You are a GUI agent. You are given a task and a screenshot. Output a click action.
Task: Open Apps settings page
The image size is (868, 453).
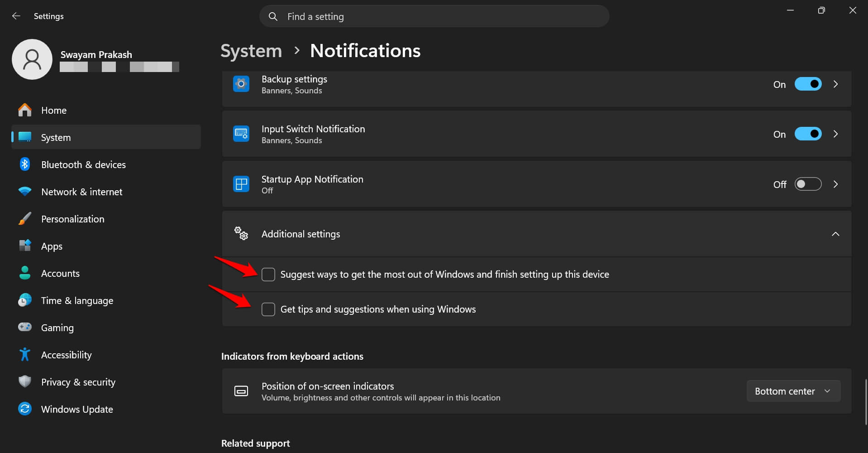coord(106,246)
